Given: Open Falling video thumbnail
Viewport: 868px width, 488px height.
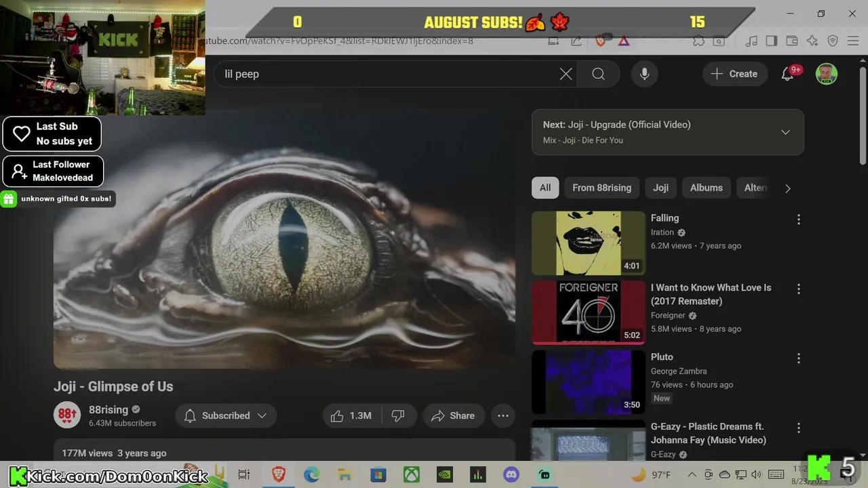Looking at the screenshot, I should pyautogui.click(x=588, y=243).
